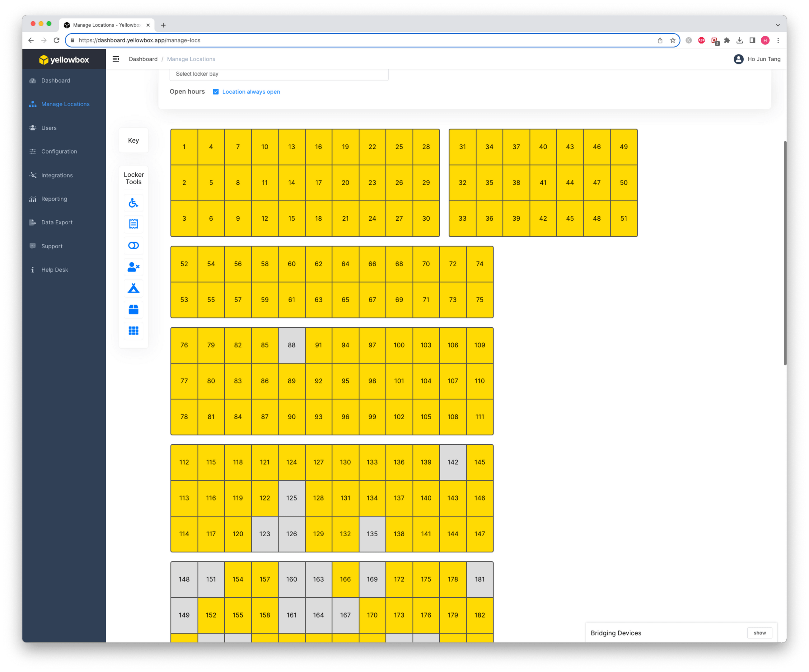Open Data Export from the sidebar

pos(57,222)
